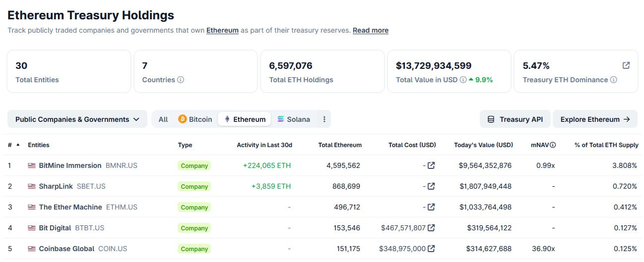Click the Read more link
Screen dimensions: 644x262
[x=371, y=30]
